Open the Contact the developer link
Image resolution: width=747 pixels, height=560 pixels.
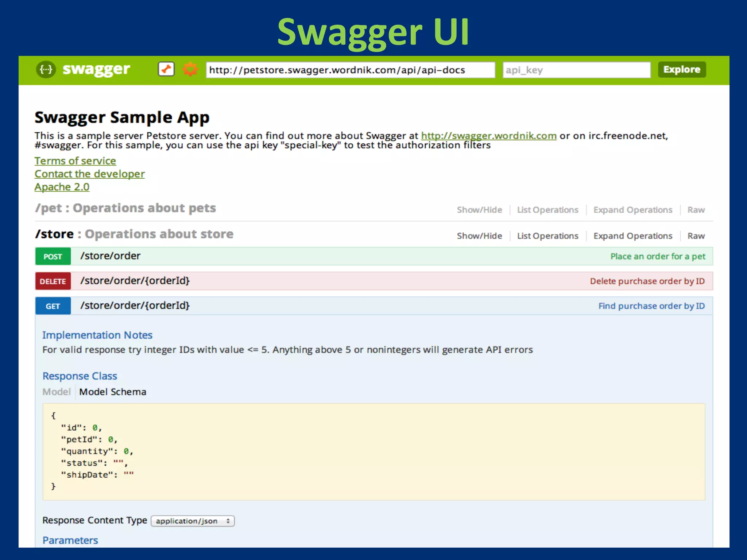[x=89, y=174]
